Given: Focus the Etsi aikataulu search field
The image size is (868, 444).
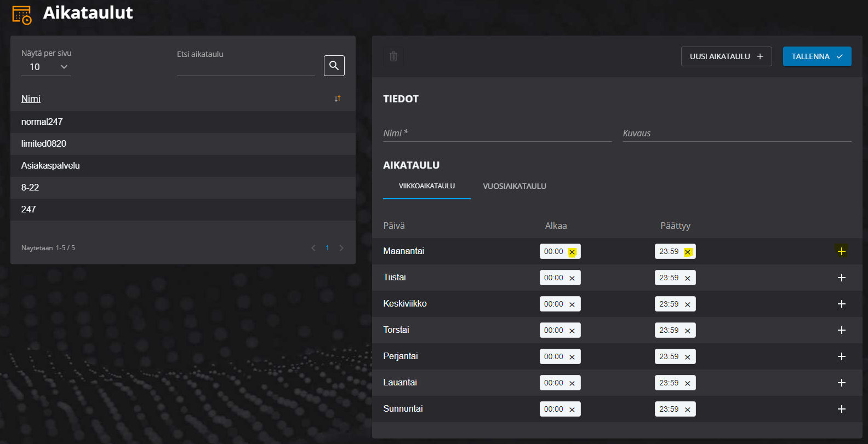Looking at the screenshot, I should click(x=245, y=68).
